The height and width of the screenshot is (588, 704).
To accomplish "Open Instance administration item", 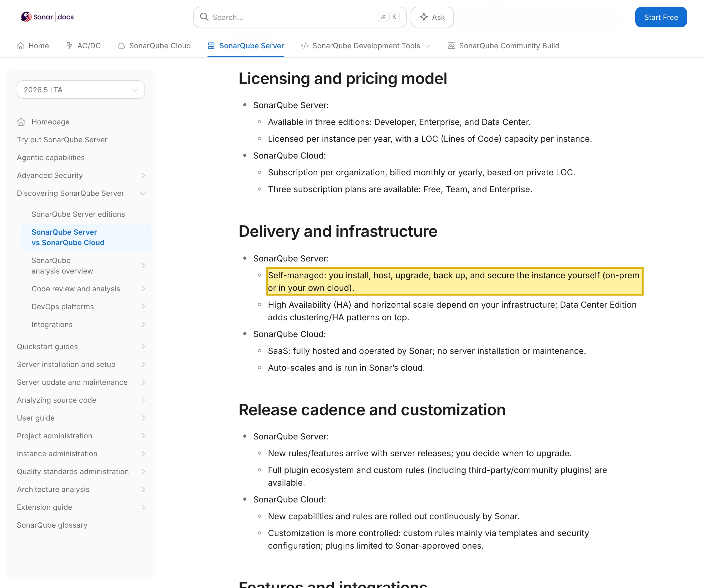I will click(x=81, y=454).
